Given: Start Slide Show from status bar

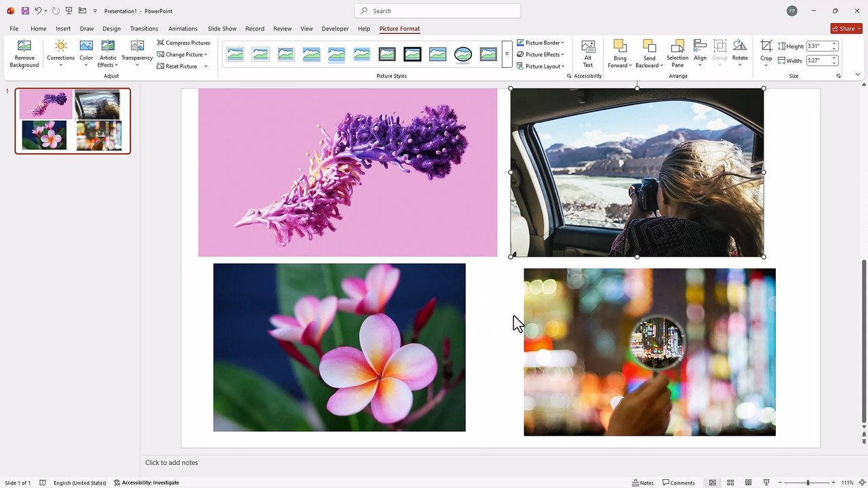Looking at the screenshot, I should 766,483.
